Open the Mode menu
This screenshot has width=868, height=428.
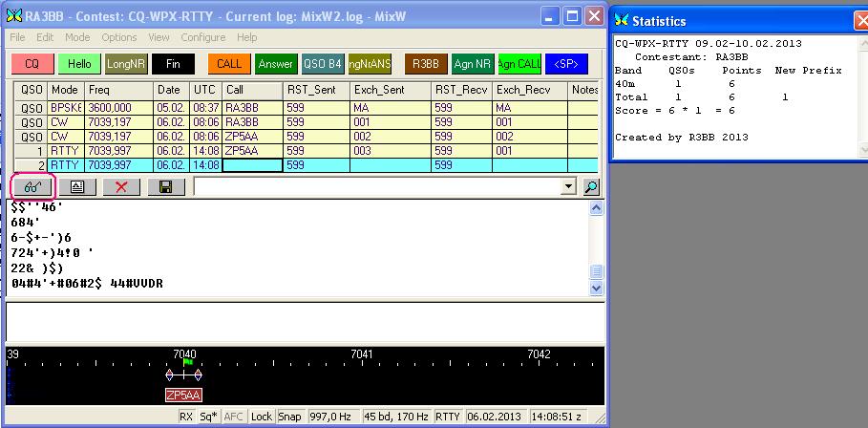point(77,37)
